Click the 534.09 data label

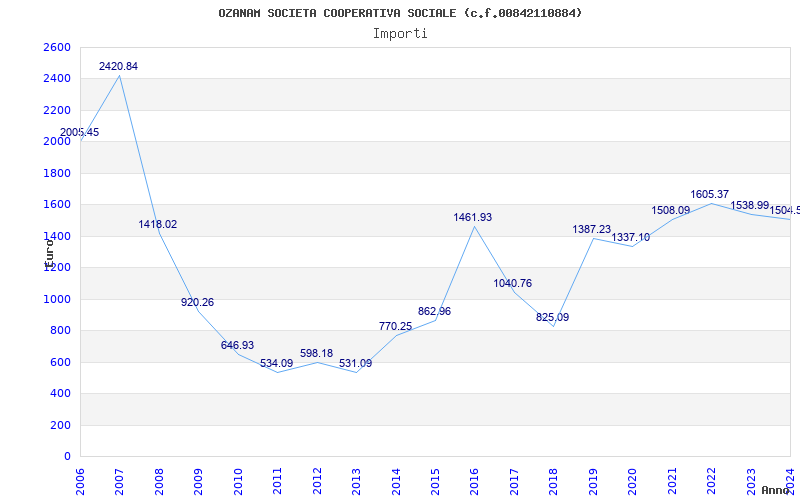coord(277,363)
